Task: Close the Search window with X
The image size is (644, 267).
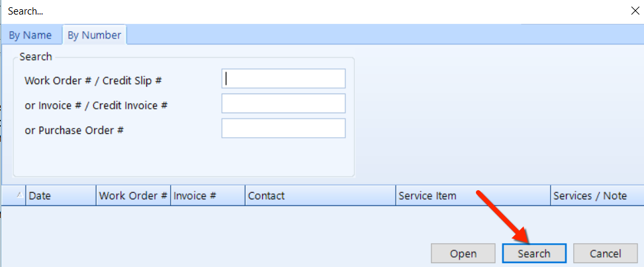Action: (635, 11)
